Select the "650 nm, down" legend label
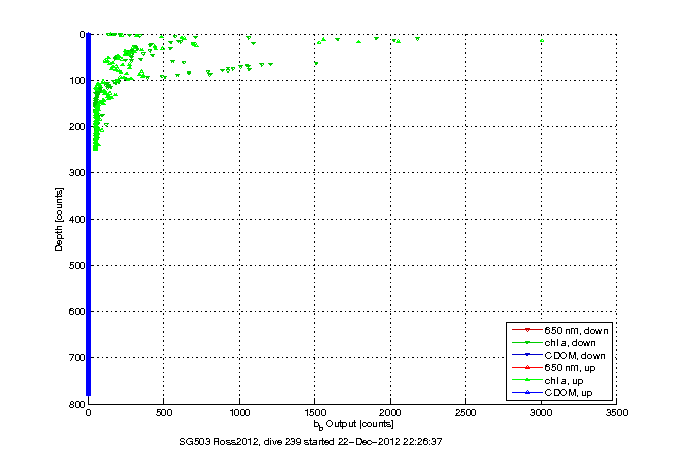The width and height of the screenshot is (681, 454). pos(577,330)
